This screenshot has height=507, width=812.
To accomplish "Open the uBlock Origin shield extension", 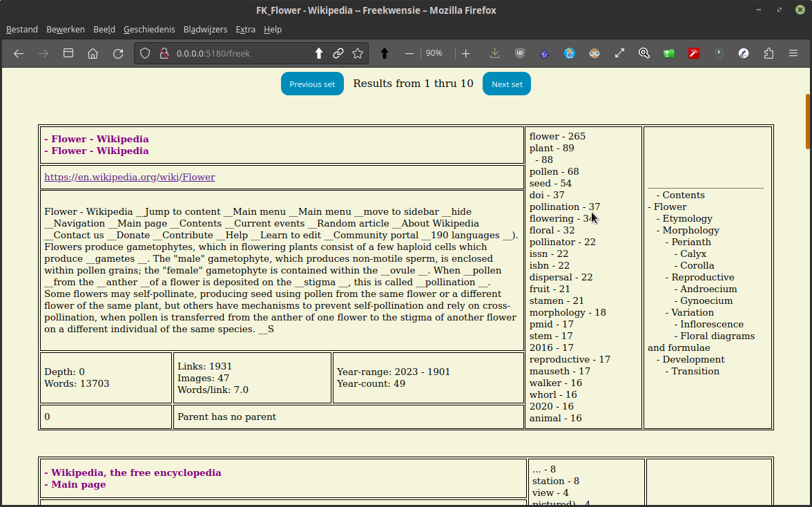I will pos(519,53).
